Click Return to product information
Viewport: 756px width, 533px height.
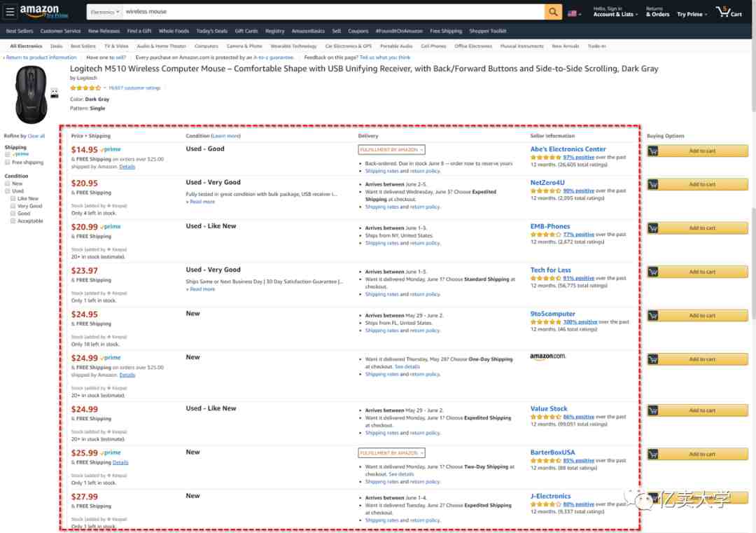point(41,57)
